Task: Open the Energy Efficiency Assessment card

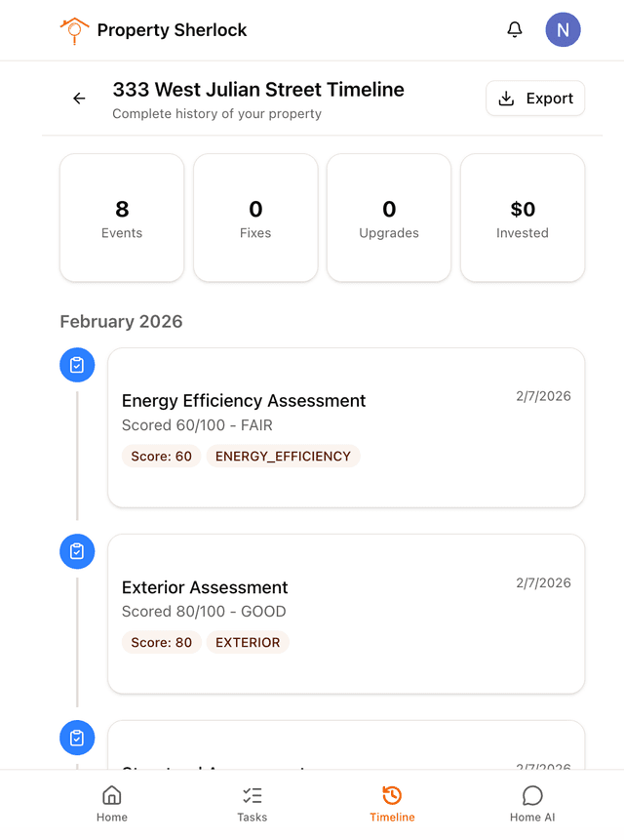Action: 346,427
